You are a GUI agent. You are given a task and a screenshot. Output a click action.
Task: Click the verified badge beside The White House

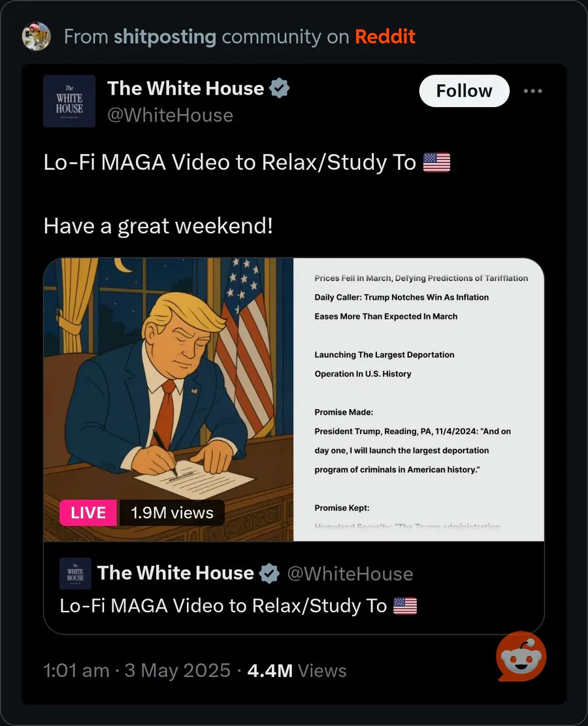(x=279, y=88)
